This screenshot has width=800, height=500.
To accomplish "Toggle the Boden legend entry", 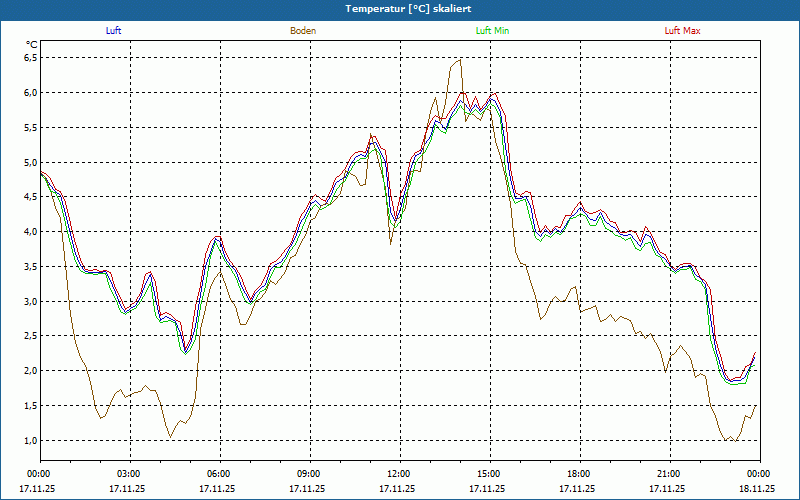I will point(303,31).
